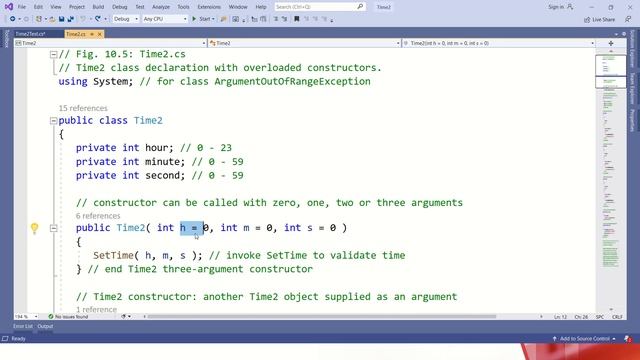Click the 15 references CodeLens link

pyautogui.click(x=83, y=108)
